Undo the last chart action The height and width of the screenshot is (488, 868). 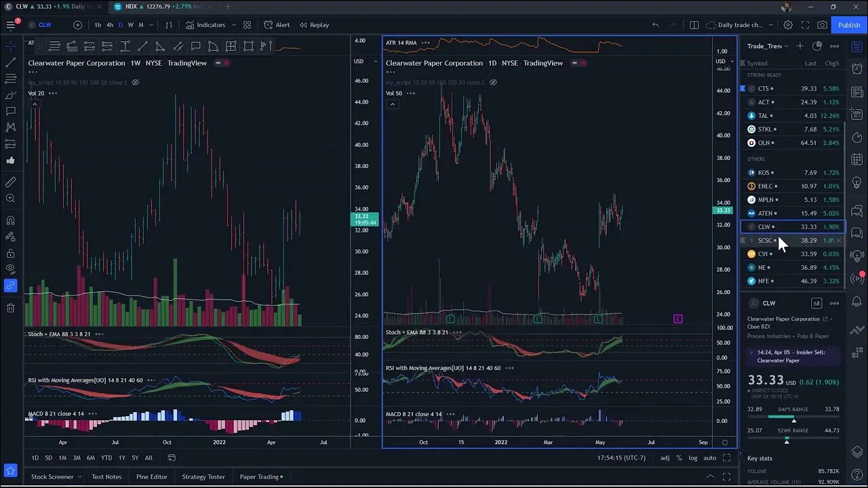coord(655,25)
